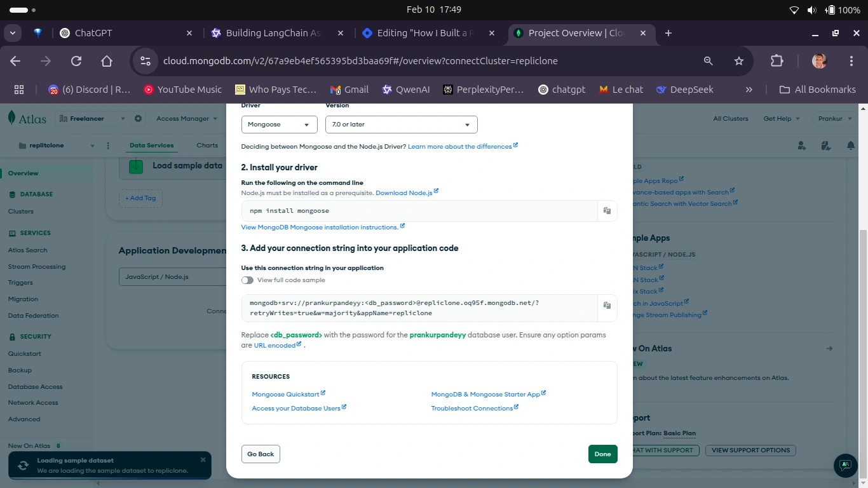Reload the page in the browser
The image size is (868, 488).
click(x=76, y=61)
